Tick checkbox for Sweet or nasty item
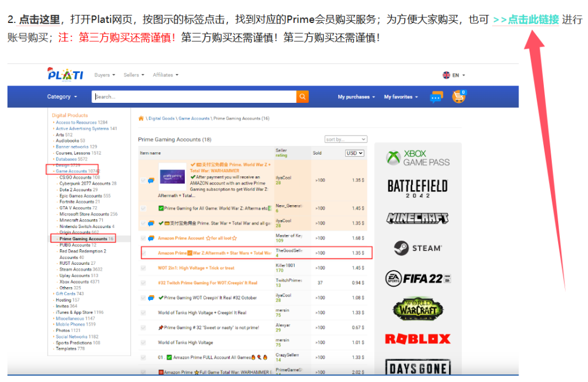 click(143, 327)
